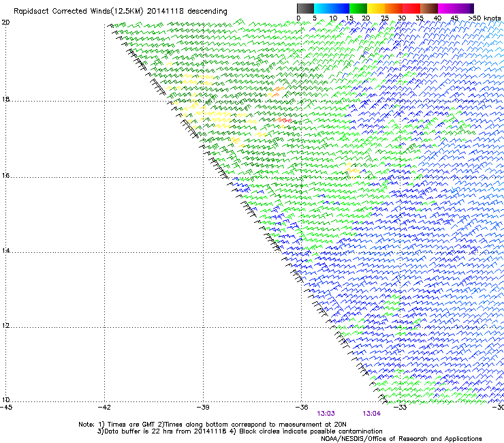The height and width of the screenshot is (443, 504).
Task: Click the cyan-to-blue 5-15 knots color bar segment
Action: click(x=332, y=8)
